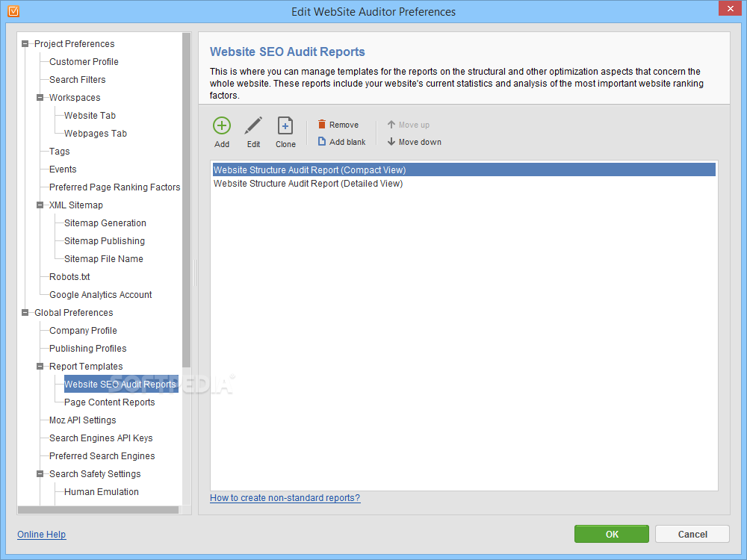Select Robots.txt in the tree
Viewport: 747px width, 560px height.
click(69, 277)
